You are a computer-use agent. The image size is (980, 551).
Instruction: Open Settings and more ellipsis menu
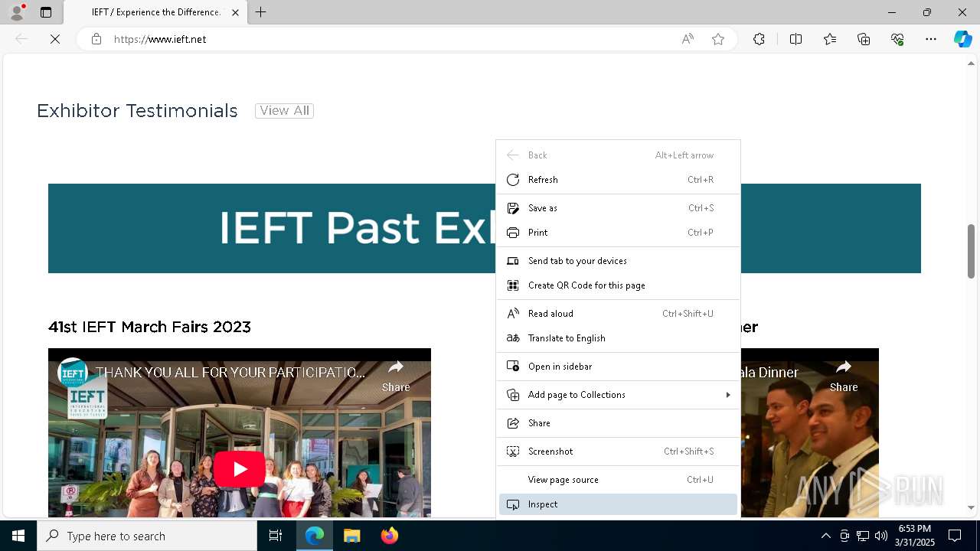pos(931,39)
